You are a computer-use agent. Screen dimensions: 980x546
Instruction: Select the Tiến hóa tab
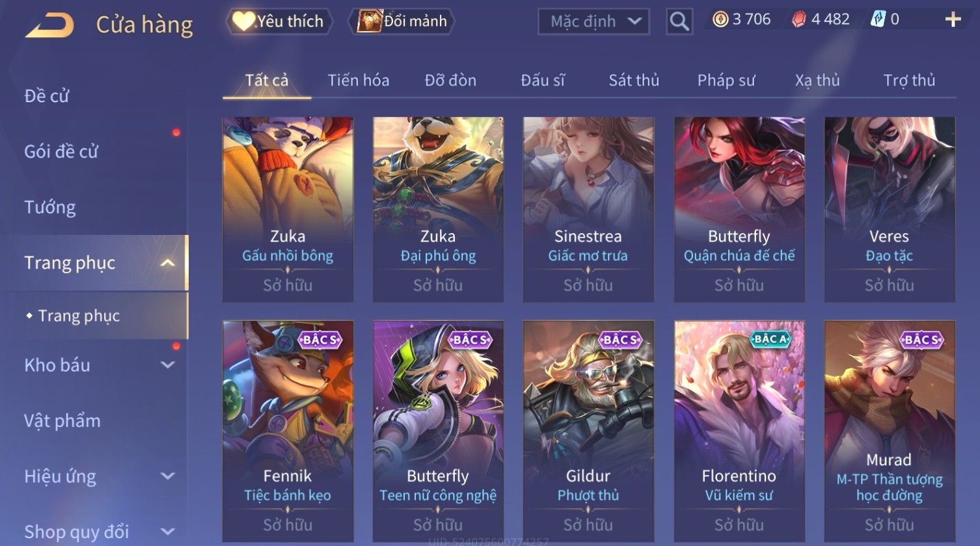(359, 80)
